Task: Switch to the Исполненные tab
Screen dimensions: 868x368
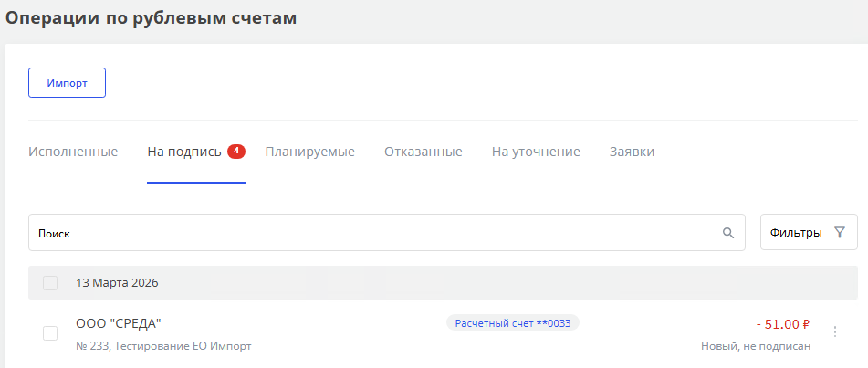Action: (73, 152)
